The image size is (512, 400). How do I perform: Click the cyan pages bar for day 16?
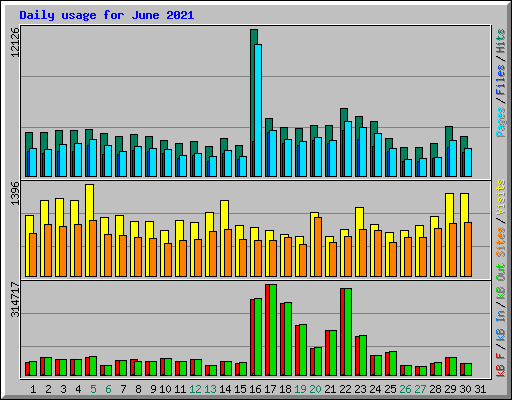pos(258,110)
